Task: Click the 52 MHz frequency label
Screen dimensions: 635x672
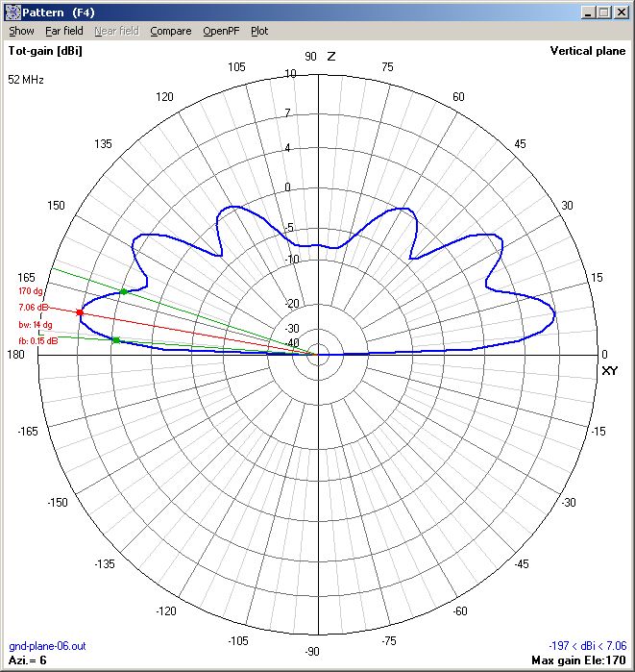Action: pos(27,79)
